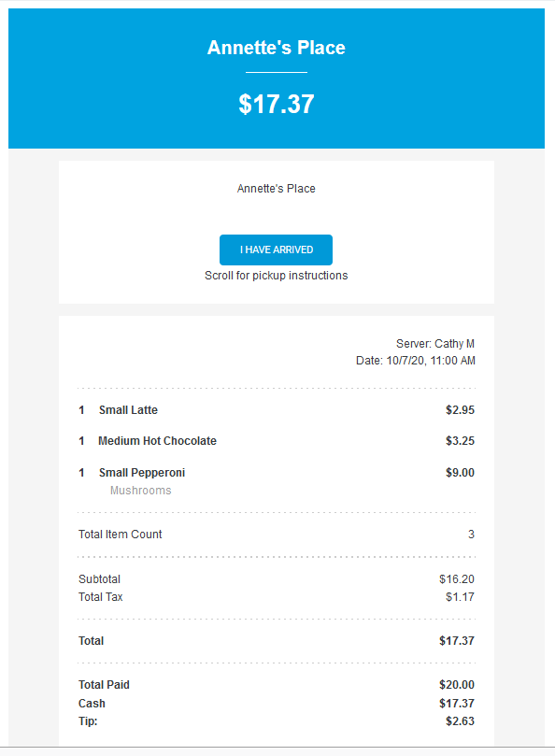This screenshot has width=555, height=756.
Task: Select the Annette's Place name above arrival button
Action: click(276, 188)
